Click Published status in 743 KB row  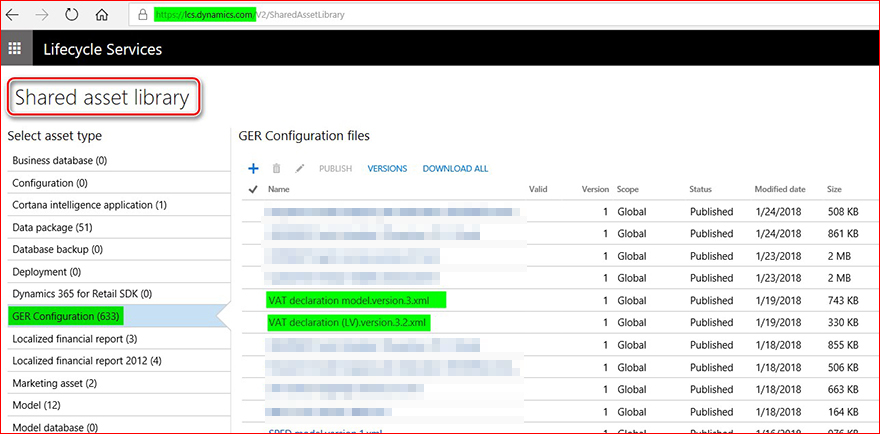pyautogui.click(x=712, y=300)
